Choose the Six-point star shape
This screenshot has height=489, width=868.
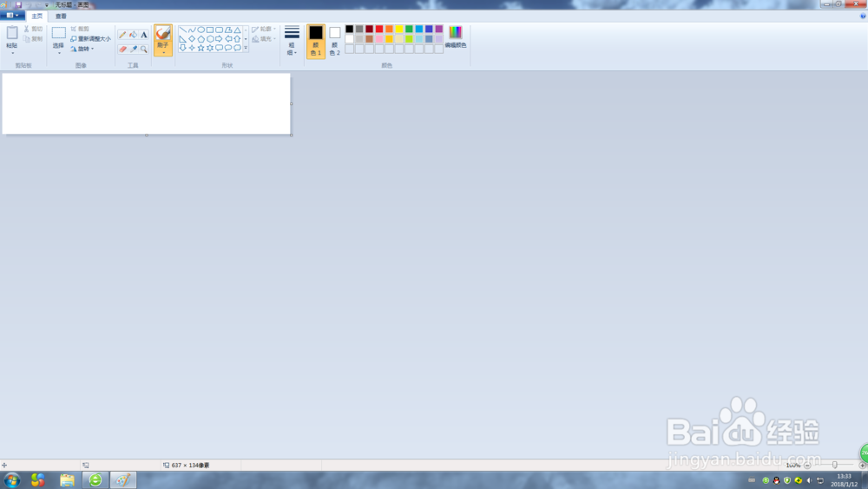coord(210,48)
